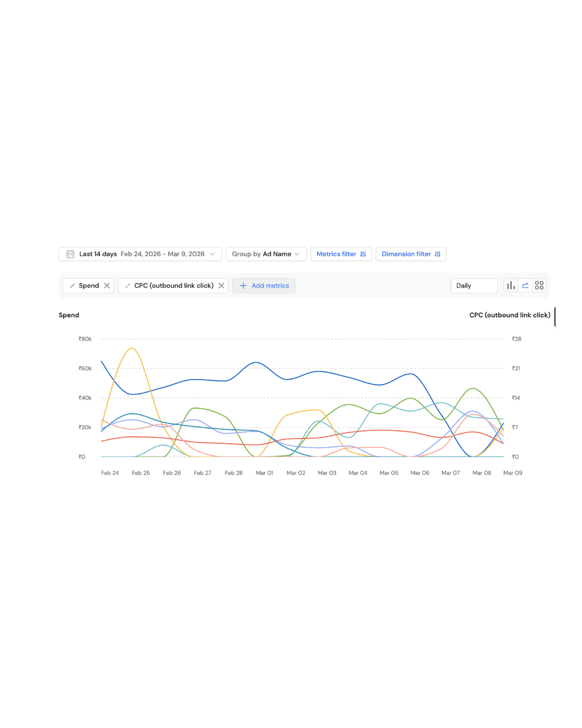582x728 pixels.
Task: Remove the Spend metric chip
Action: pos(107,285)
